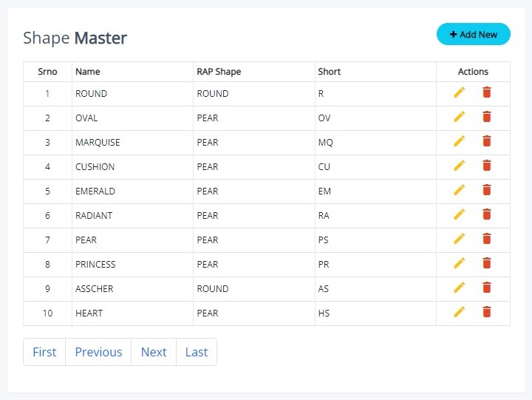Click the RAP Shape column header

219,72
